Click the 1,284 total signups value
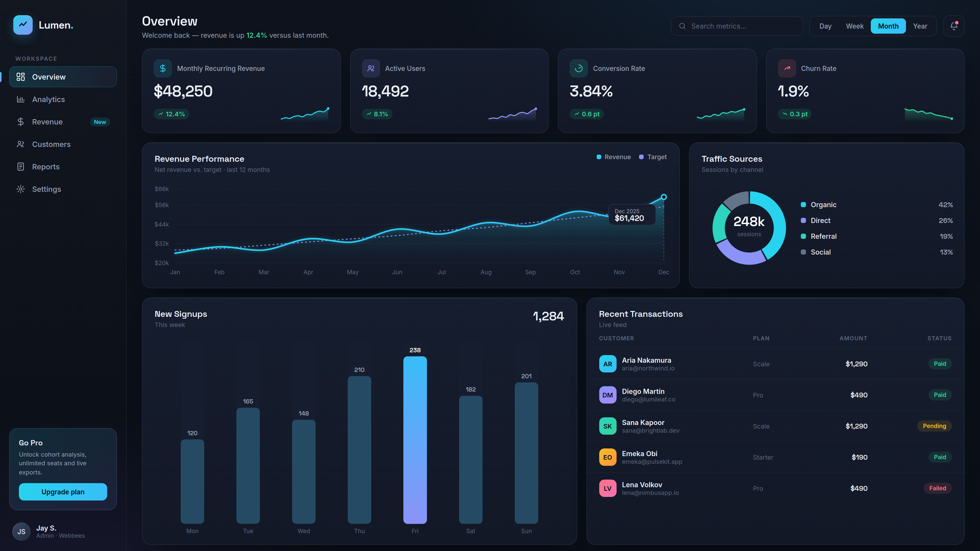This screenshot has width=980, height=551. coord(548,316)
